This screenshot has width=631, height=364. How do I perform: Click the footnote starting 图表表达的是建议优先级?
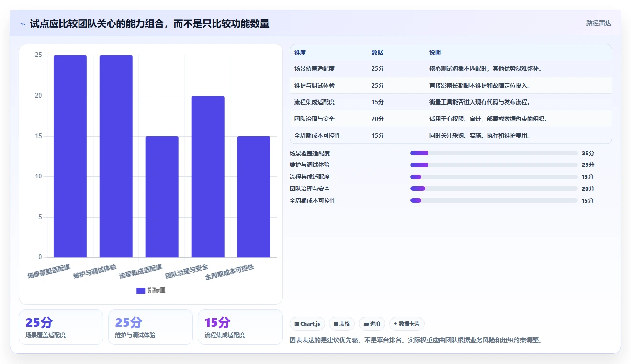point(416,341)
